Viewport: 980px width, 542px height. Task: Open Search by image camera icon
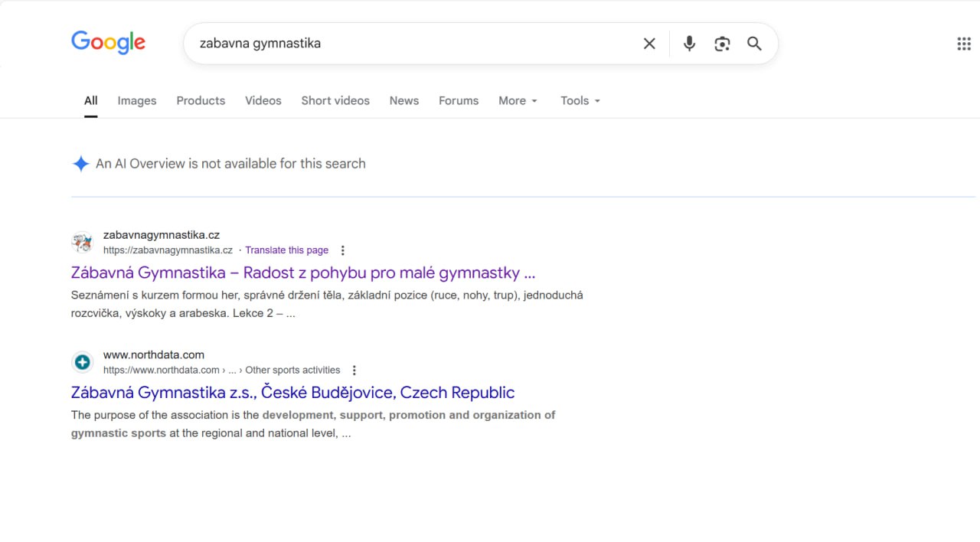coord(722,44)
